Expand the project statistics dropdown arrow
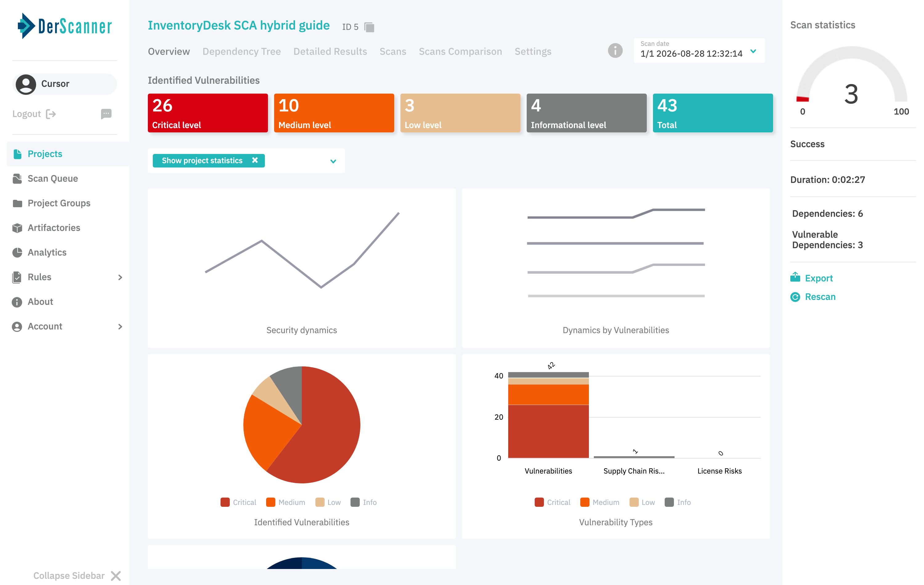Viewport: 924px width, 585px height. [x=333, y=161]
